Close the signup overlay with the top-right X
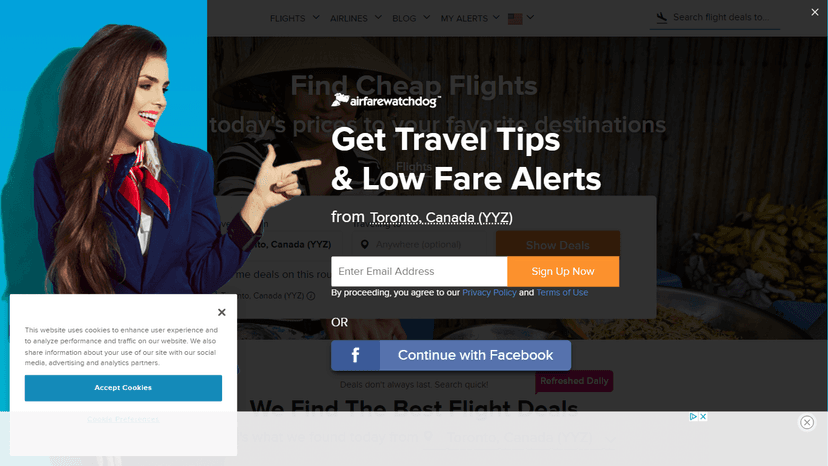 (815, 12)
